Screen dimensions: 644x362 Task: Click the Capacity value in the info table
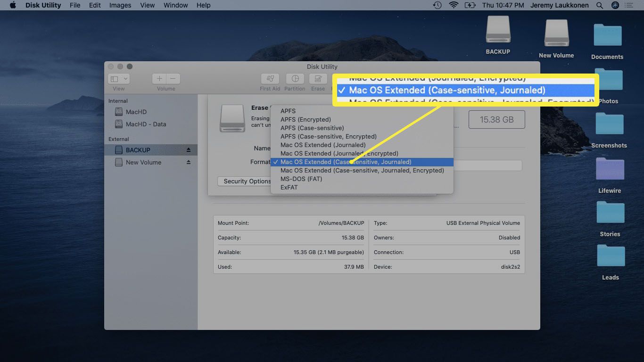click(353, 238)
